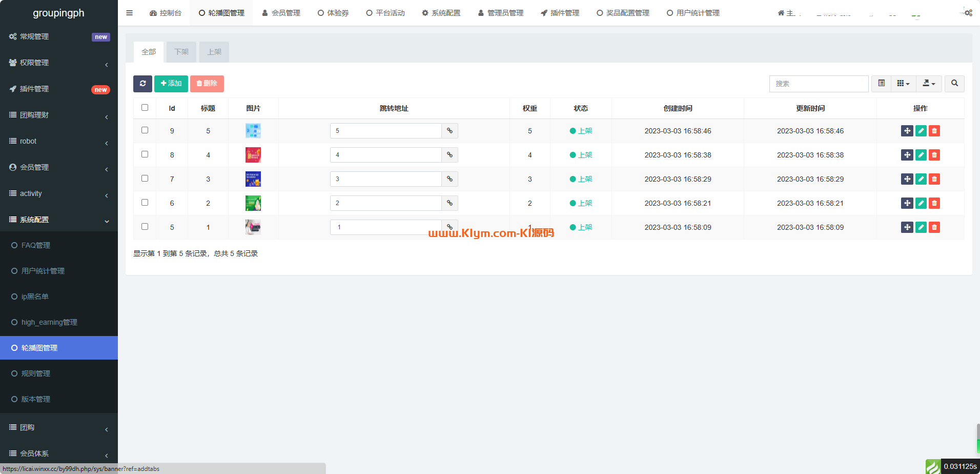Check the checkbox for Id 5 row
The height and width of the screenshot is (474, 980).
(x=145, y=227)
